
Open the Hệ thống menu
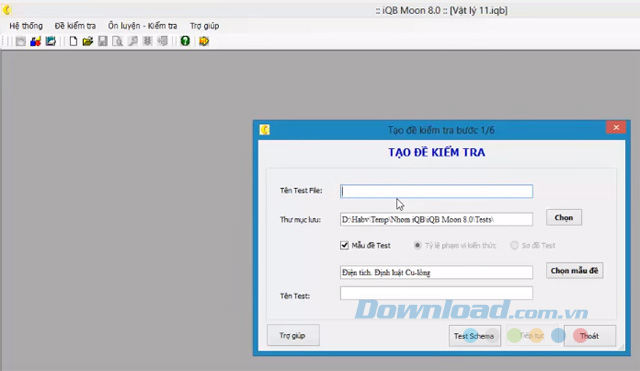pyautogui.click(x=26, y=26)
